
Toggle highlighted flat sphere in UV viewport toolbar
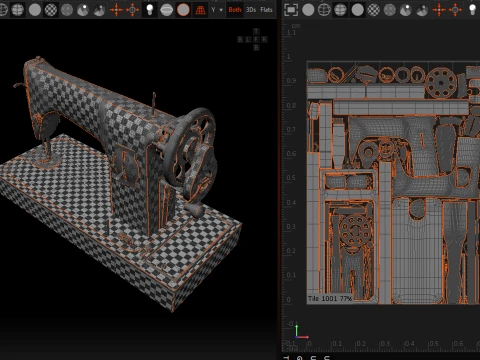click(357, 10)
